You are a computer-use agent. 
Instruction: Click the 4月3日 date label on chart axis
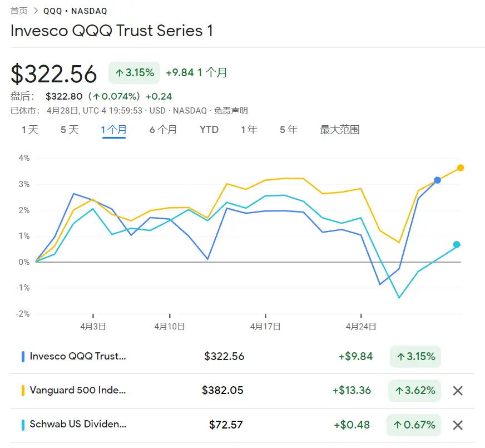point(93,327)
